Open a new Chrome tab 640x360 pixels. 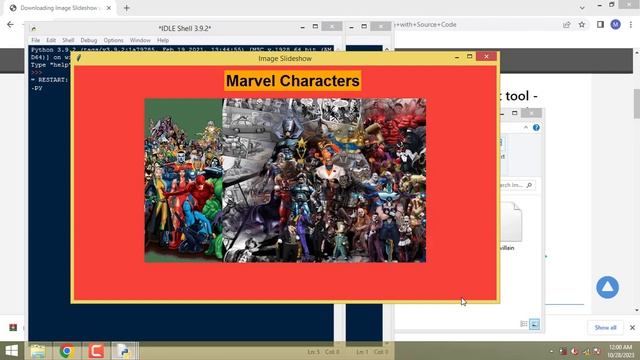[x=127, y=8]
